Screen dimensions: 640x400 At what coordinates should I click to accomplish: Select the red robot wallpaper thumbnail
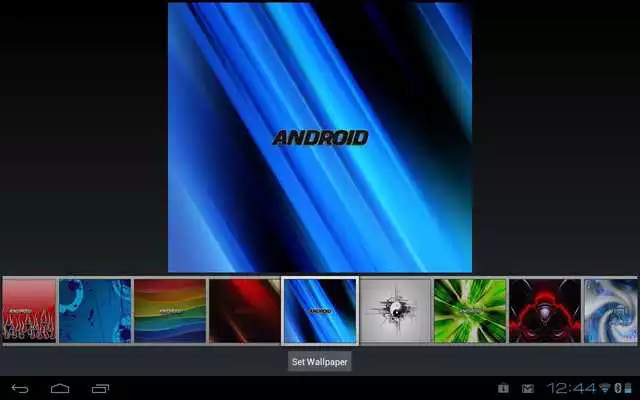tap(545, 311)
